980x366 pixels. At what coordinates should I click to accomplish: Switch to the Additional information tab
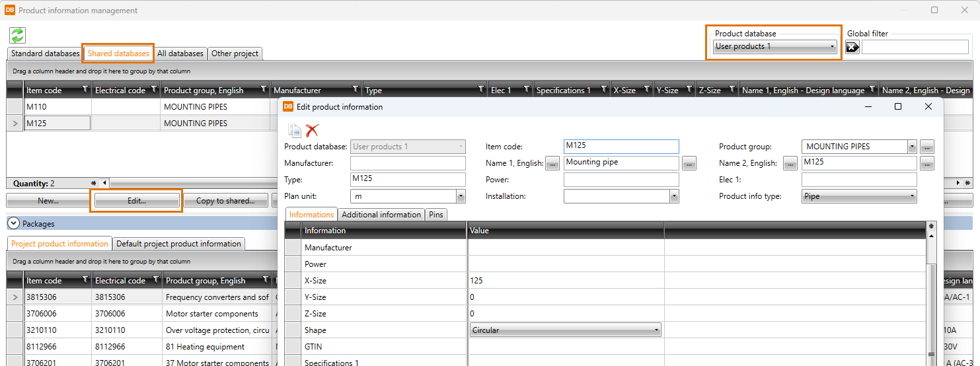pos(381,215)
